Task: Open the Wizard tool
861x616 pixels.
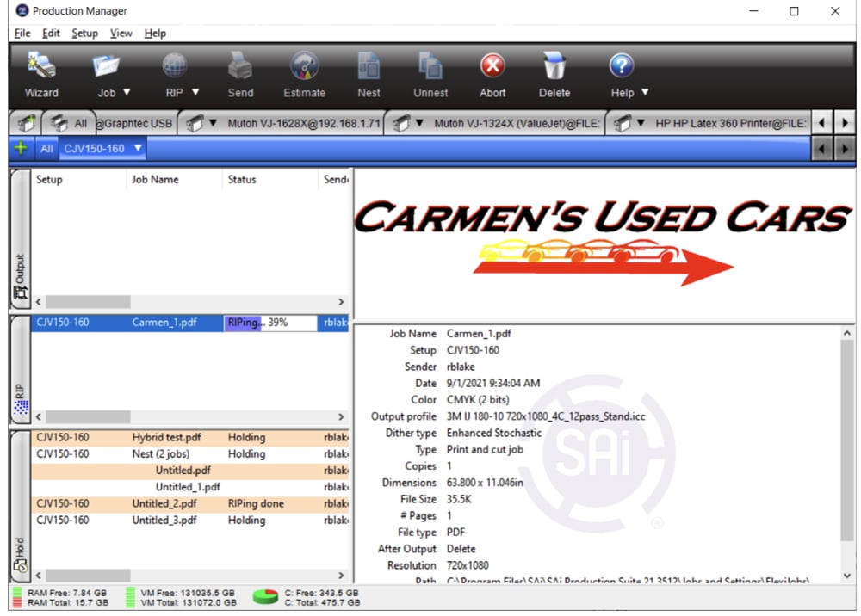Action: click(40, 74)
